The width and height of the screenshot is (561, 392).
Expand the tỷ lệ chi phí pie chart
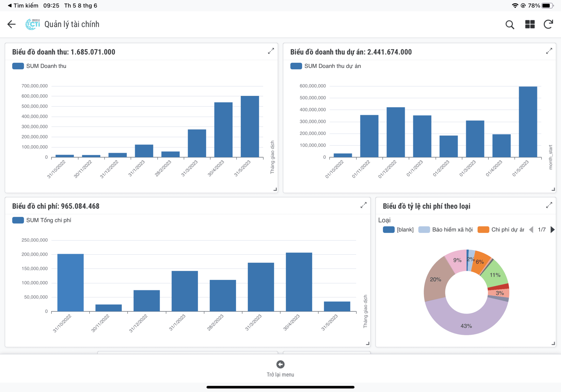(x=549, y=205)
